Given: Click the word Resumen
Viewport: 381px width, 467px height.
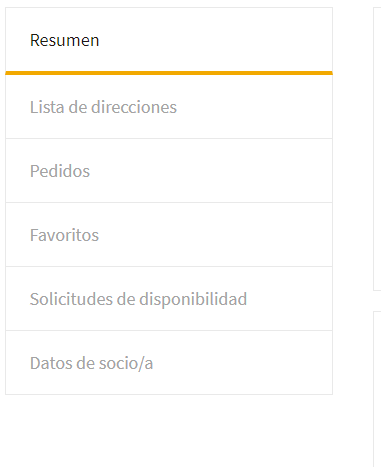Looking at the screenshot, I should pos(65,41).
